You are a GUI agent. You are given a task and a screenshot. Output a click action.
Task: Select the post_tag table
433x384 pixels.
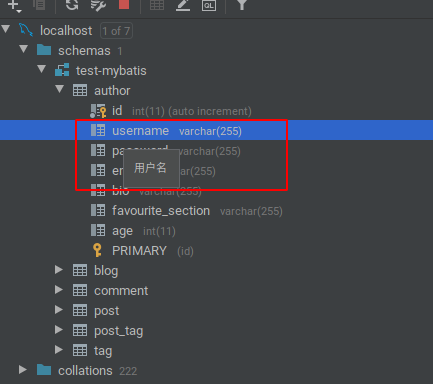click(108, 331)
